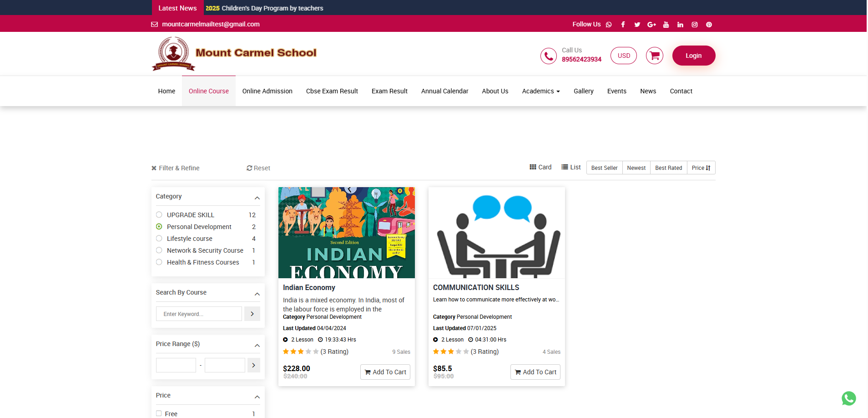Open the floating WhatsApp chat button
Screen dimensions: 868x418
pyautogui.click(x=848, y=398)
